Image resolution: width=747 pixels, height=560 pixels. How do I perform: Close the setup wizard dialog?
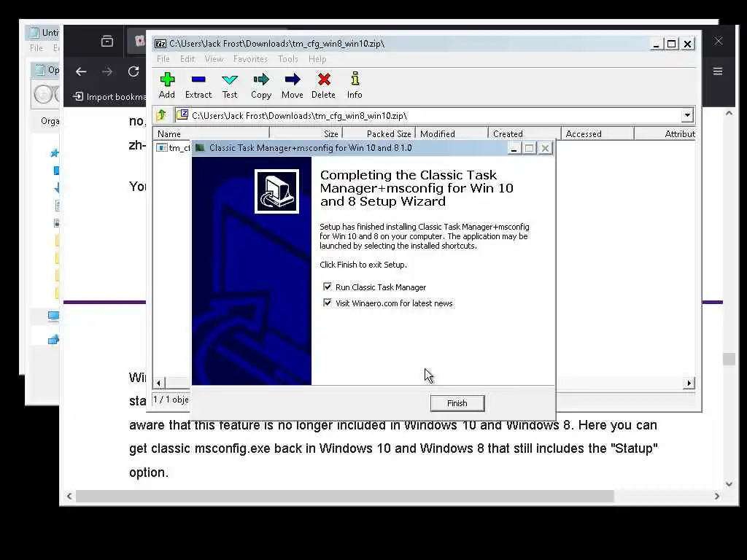click(x=545, y=148)
